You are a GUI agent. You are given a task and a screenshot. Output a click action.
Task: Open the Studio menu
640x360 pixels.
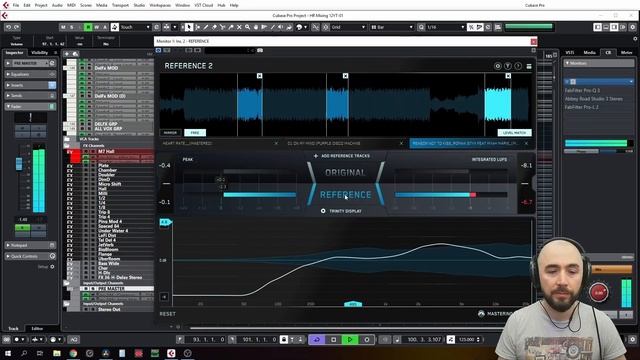click(139, 5)
